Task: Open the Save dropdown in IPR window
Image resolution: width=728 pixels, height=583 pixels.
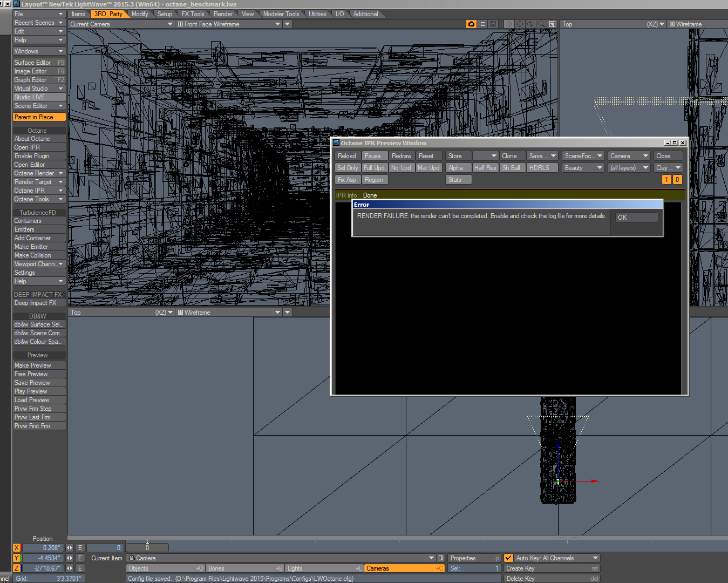Action: coord(542,156)
